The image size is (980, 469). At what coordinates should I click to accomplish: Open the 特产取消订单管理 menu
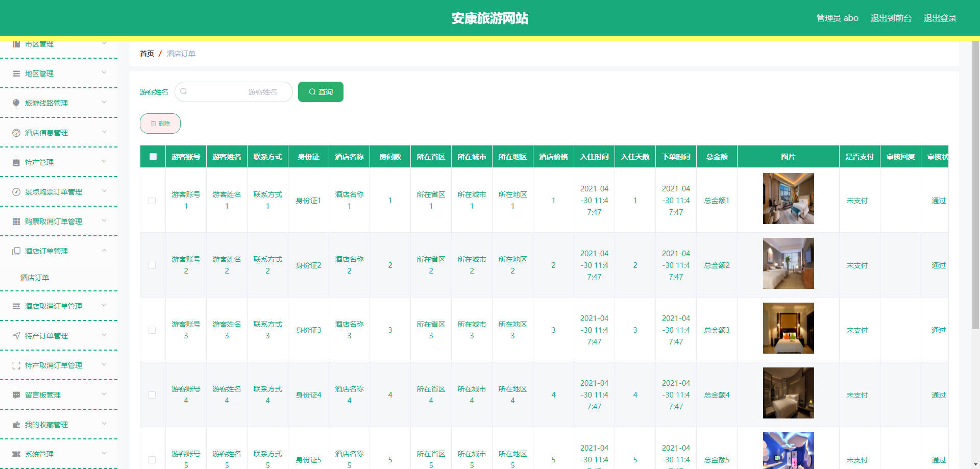[x=59, y=365]
